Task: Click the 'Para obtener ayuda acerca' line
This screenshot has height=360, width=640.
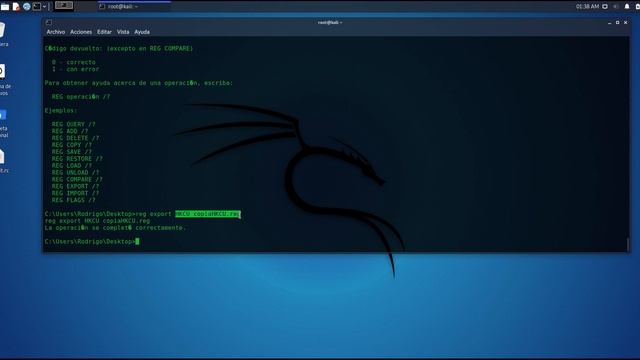Action: (x=139, y=83)
